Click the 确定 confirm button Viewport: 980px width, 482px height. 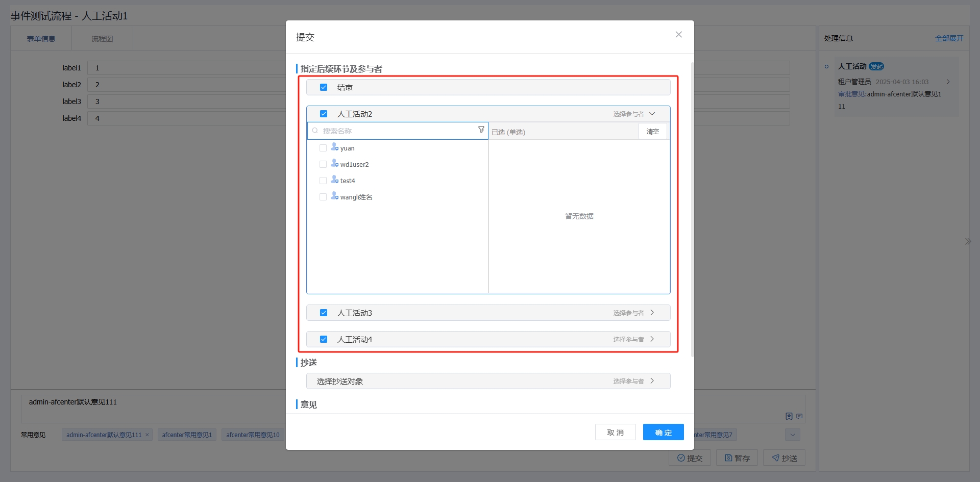(x=663, y=432)
